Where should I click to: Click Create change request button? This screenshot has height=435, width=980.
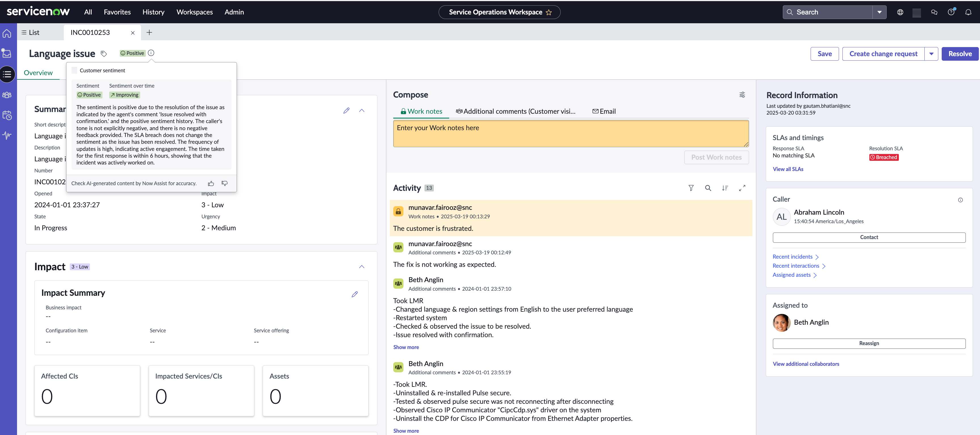883,54
